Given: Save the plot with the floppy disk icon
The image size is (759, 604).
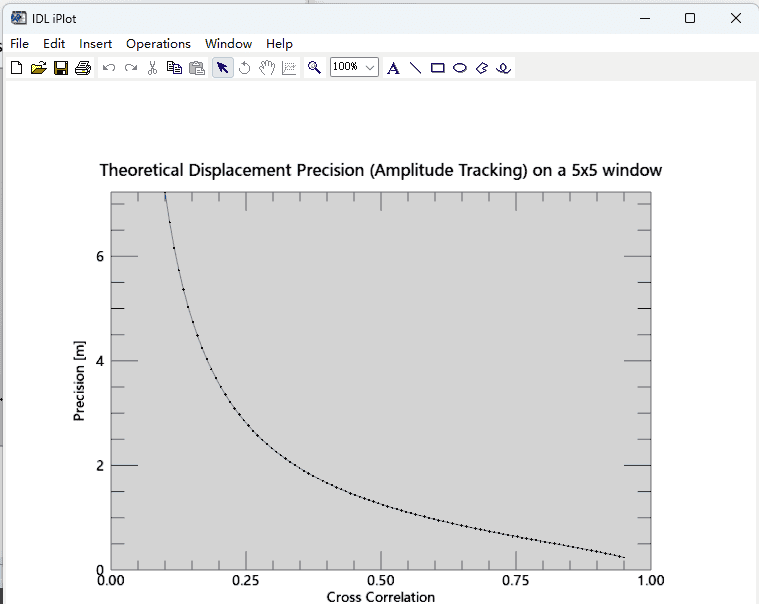Looking at the screenshot, I should pos(60,68).
